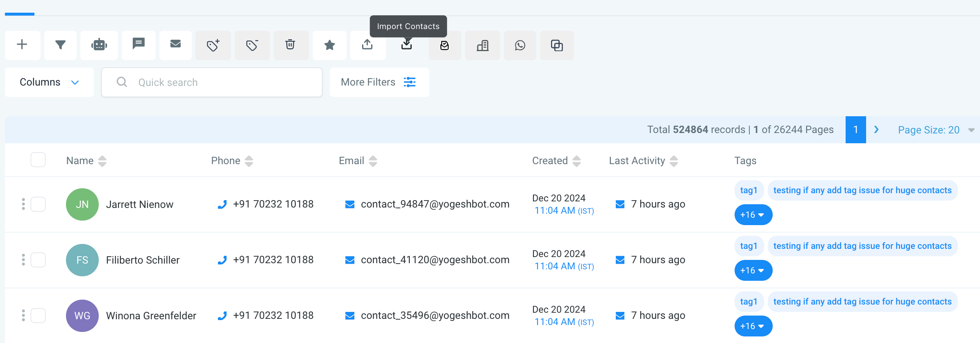Focus the Quick search field
Screen dimensions: 980x343
(212, 82)
